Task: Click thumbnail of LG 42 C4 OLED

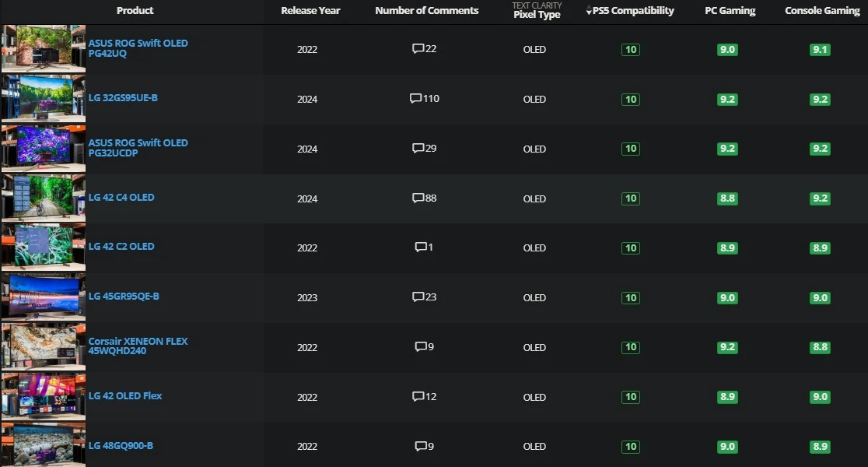Action: point(44,198)
